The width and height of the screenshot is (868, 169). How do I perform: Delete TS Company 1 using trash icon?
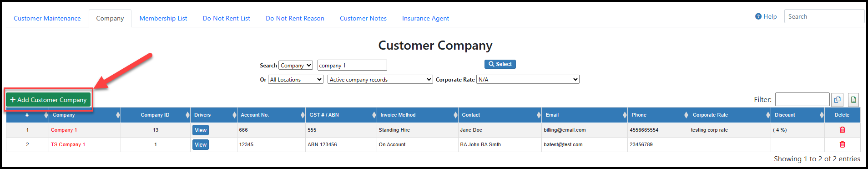(x=842, y=144)
